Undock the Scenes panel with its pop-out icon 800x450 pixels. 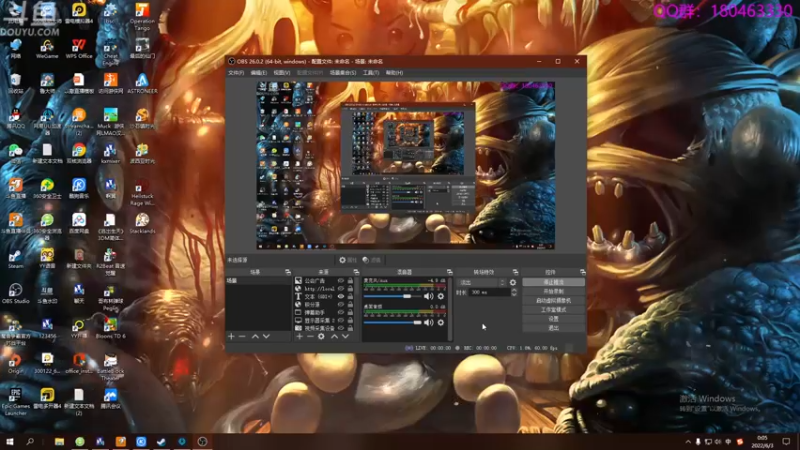(x=288, y=272)
